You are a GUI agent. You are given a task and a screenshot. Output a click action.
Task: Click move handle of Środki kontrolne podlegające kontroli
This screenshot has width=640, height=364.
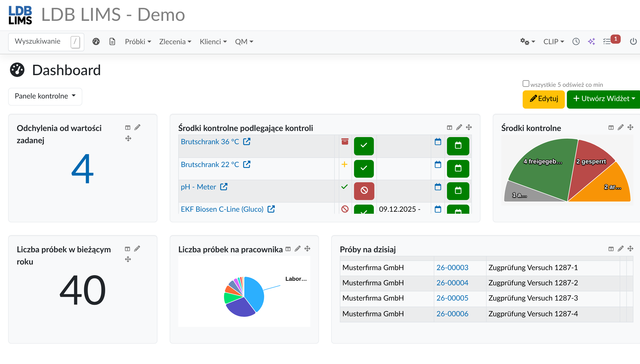(469, 127)
